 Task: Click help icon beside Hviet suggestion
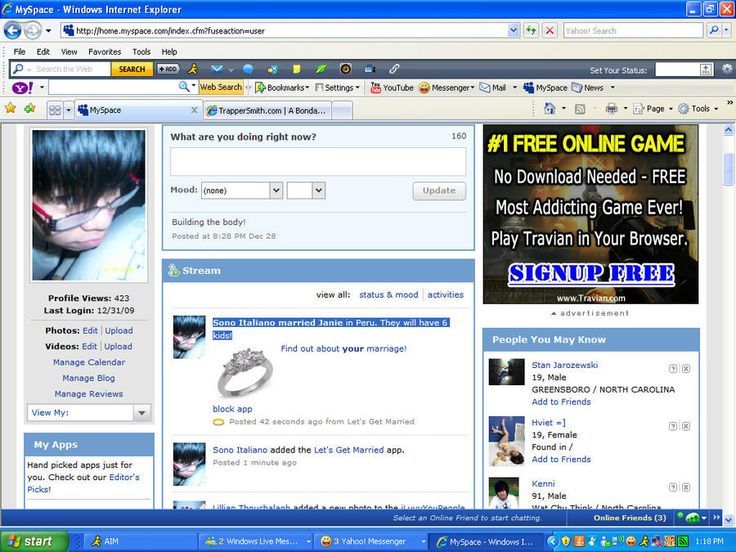(x=673, y=426)
